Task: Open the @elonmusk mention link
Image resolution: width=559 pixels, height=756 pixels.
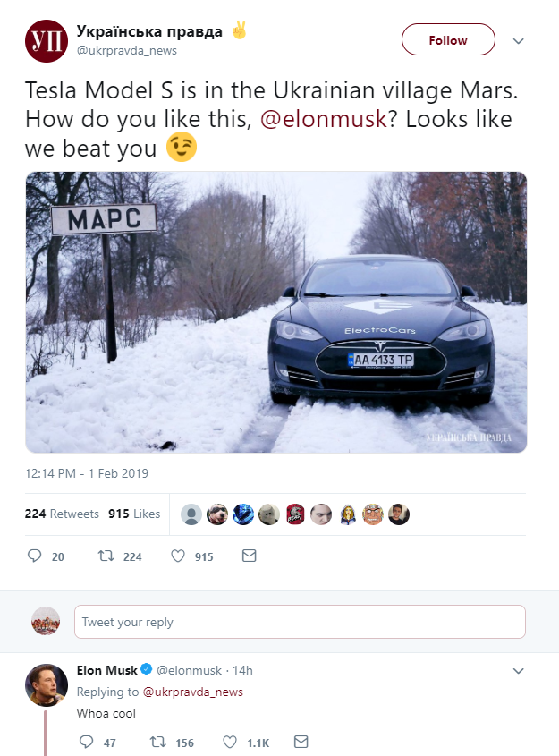Action: coord(324,119)
